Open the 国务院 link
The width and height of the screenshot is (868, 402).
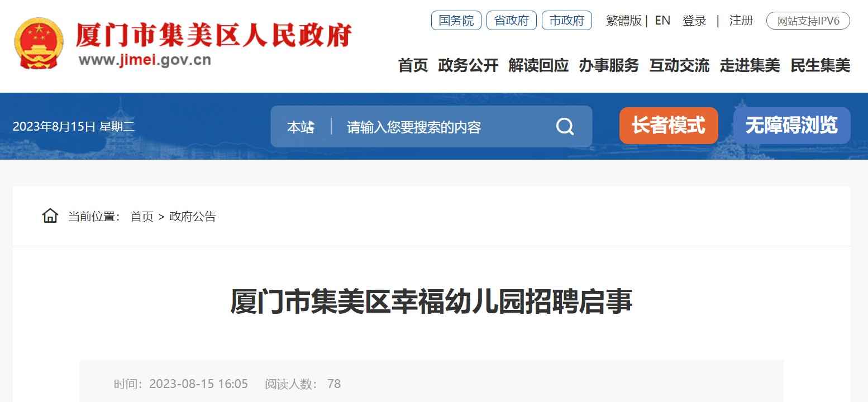[x=456, y=21]
